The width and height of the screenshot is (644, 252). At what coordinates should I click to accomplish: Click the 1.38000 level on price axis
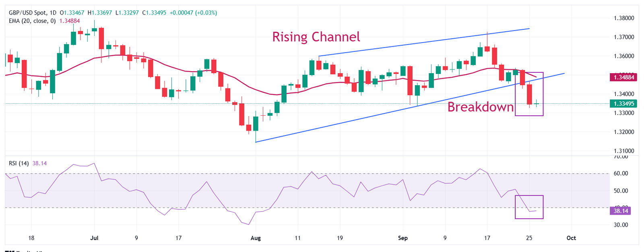click(x=623, y=18)
